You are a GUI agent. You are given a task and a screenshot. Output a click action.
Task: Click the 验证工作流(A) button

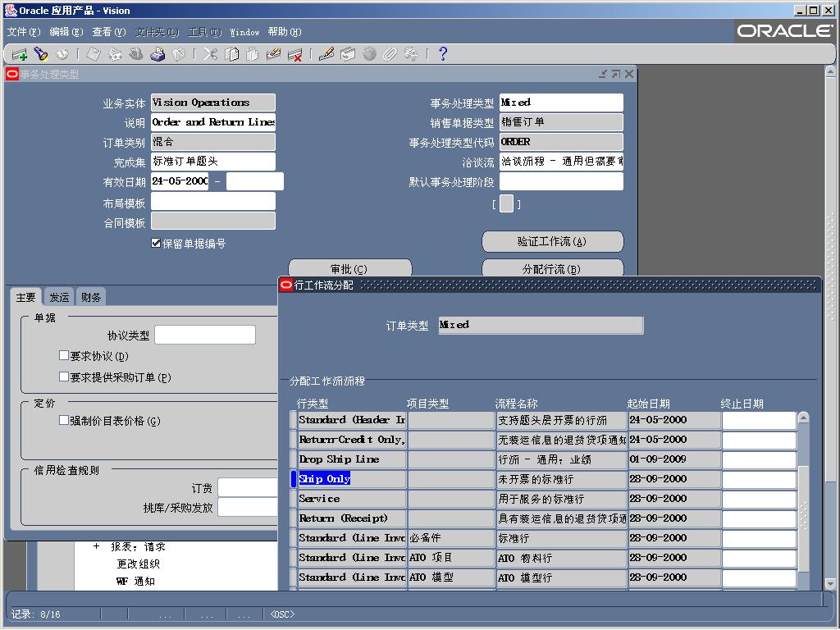[552, 242]
